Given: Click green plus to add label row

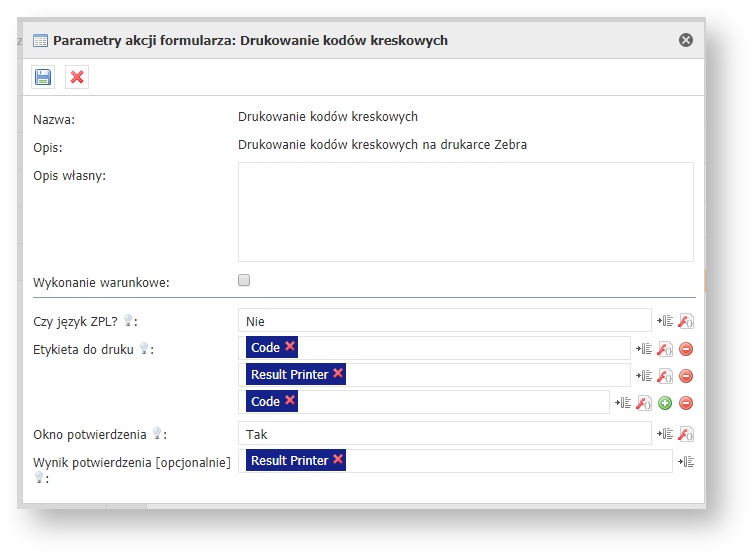Looking at the screenshot, I should tap(666, 403).
